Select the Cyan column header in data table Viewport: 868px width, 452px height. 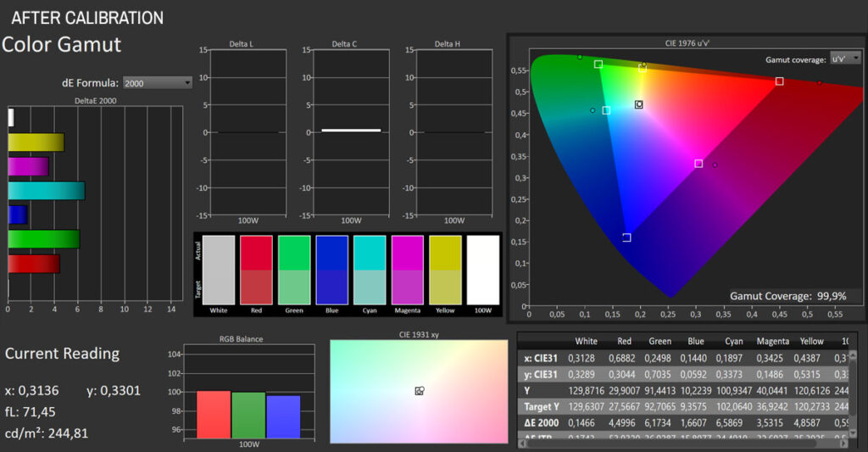733,341
